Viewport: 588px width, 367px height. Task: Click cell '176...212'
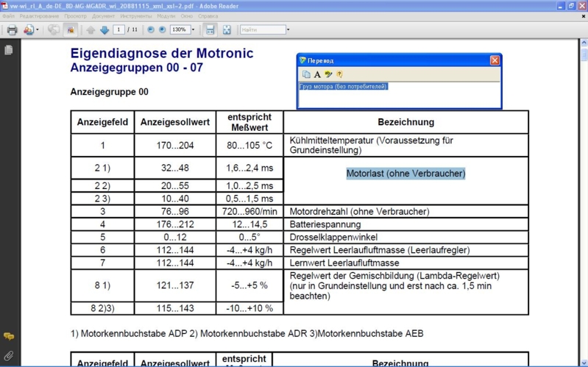pyautogui.click(x=175, y=224)
